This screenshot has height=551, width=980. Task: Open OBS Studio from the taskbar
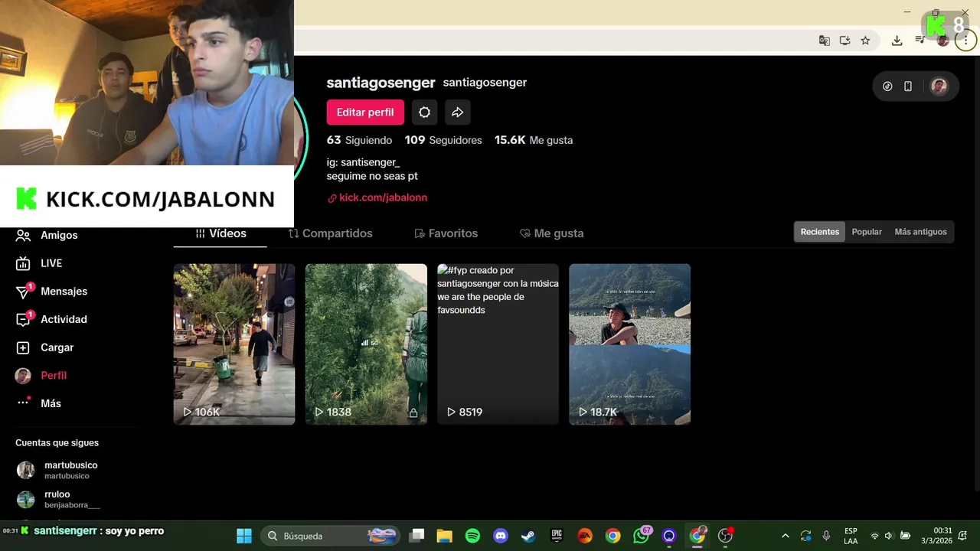point(725,536)
